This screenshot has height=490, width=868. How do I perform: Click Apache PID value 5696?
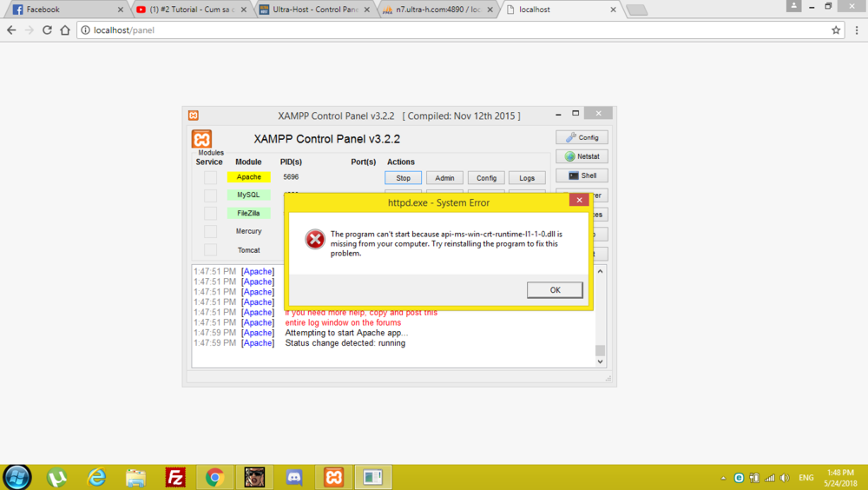pos(291,177)
